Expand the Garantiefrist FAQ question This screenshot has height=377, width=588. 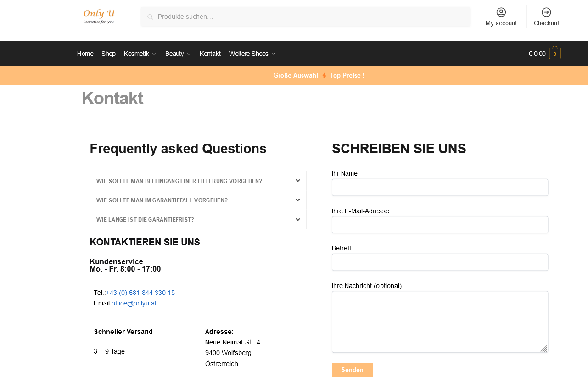pos(198,220)
